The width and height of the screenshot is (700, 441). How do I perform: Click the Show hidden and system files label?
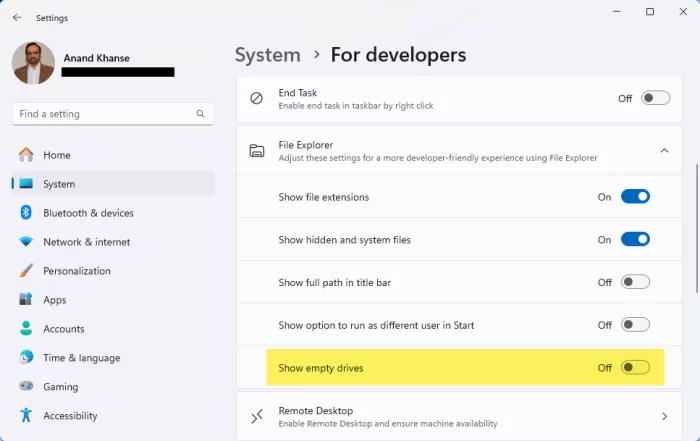tap(344, 240)
